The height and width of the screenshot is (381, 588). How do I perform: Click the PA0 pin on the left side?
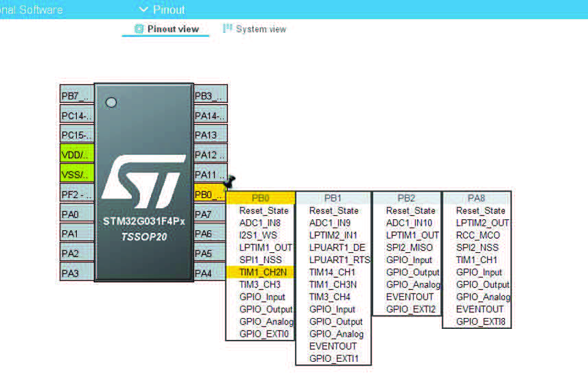click(x=77, y=214)
